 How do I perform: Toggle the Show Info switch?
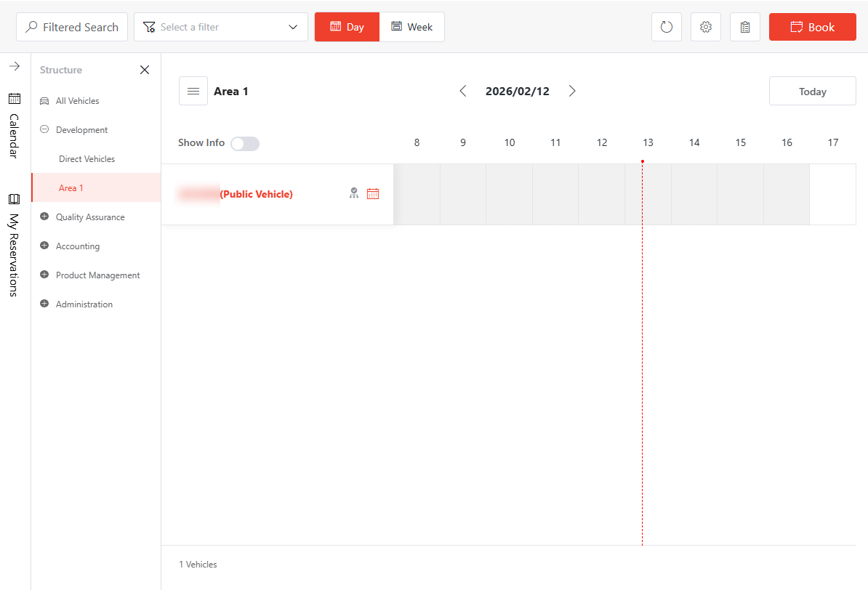[244, 144]
